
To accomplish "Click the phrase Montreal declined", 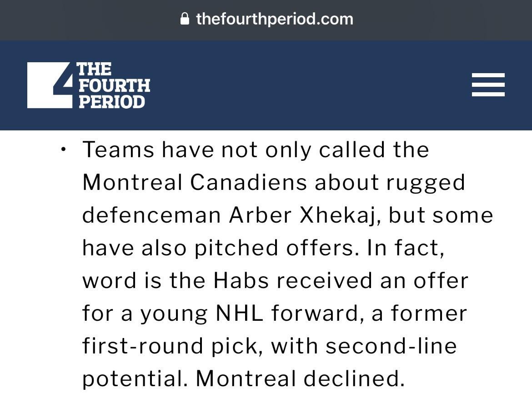I will [x=300, y=378].
